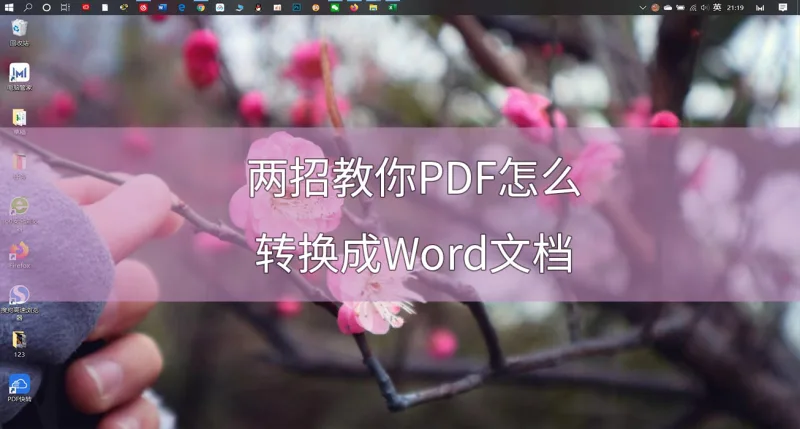Launch Google Chrome from the taskbar
Viewport: 800px width, 429px height.
coord(201,8)
